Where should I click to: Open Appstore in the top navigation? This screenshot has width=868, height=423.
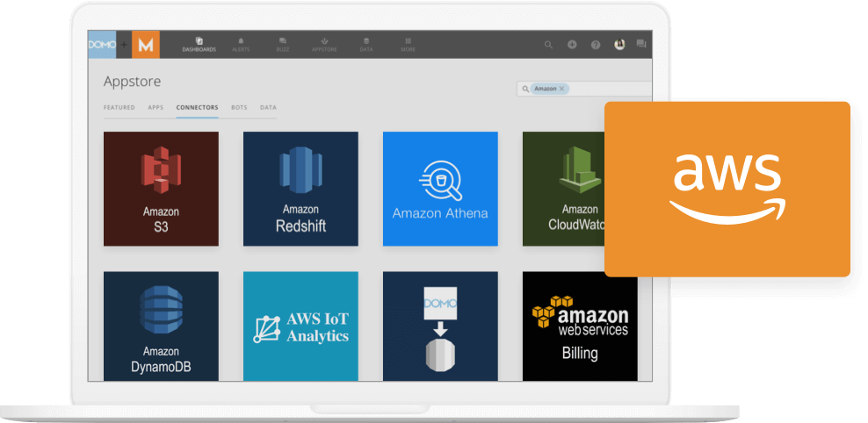[324, 45]
